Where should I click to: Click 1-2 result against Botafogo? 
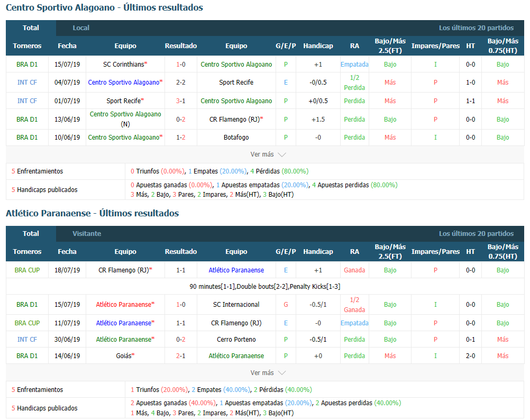181,138
